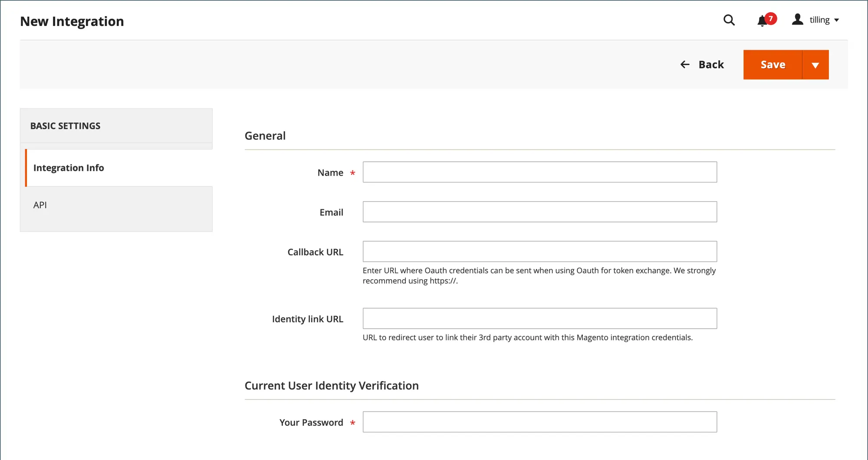Open the notifications bell
Image resolution: width=868 pixels, height=460 pixels.
(x=762, y=21)
